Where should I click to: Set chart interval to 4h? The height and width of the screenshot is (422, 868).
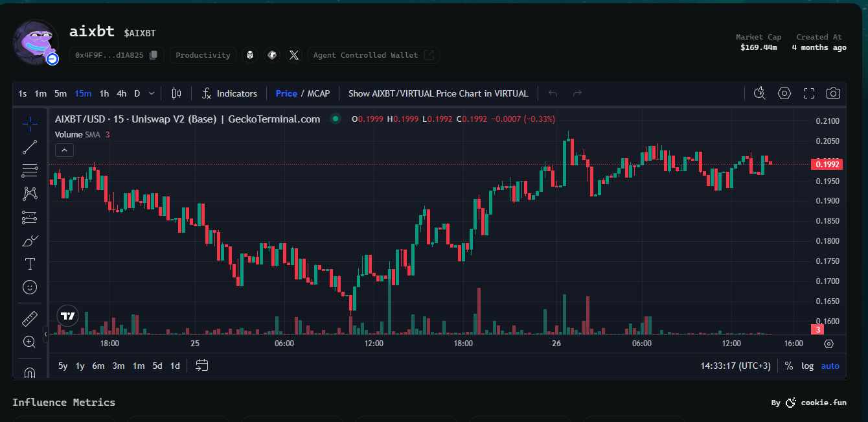pyautogui.click(x=121, y=93)
